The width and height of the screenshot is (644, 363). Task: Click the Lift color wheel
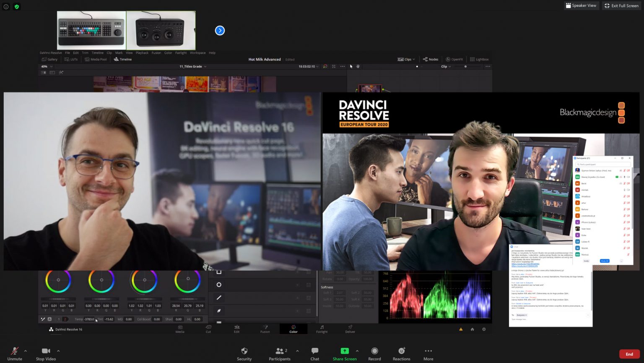[58, 280]
